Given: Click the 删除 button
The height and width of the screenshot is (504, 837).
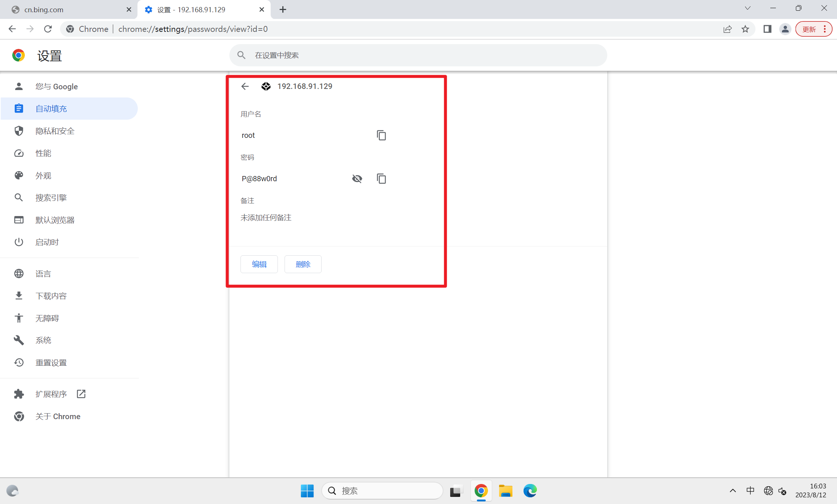Looking at the screenshot, I should [x=303, y=264].
